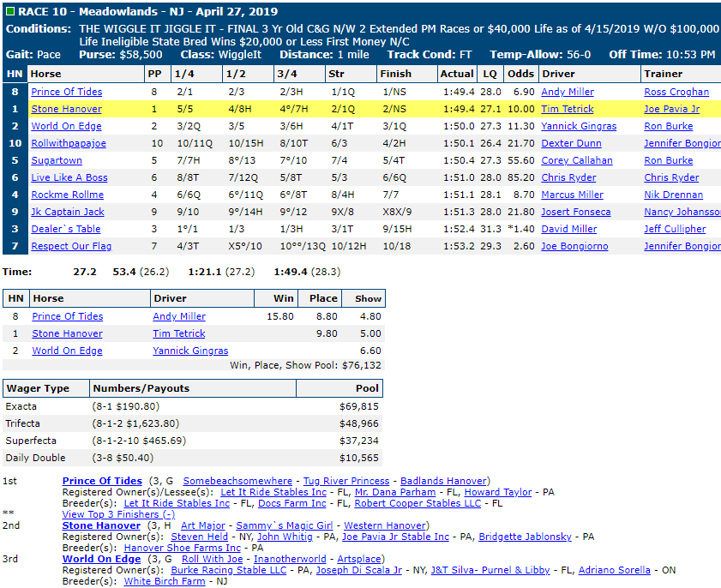This screenshot has height=588, width=721.
Task: Open the Respect Our Flag horse link
Action: tap(71, 246)
